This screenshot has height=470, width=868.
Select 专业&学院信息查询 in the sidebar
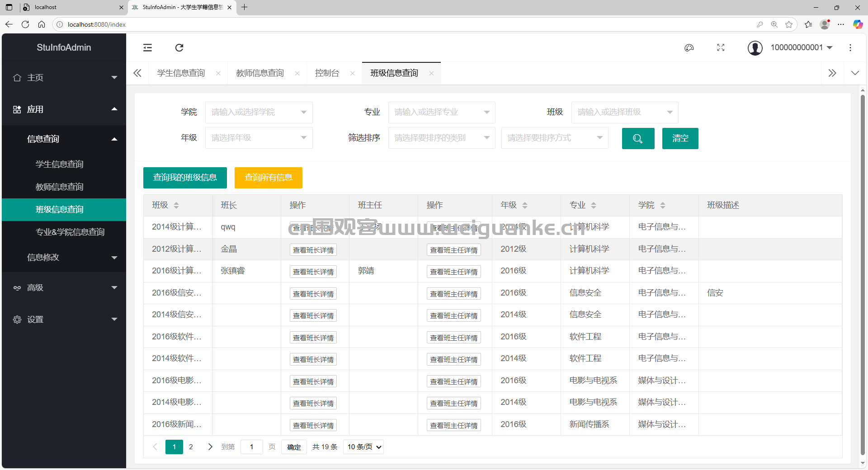(x=64, y=232)
